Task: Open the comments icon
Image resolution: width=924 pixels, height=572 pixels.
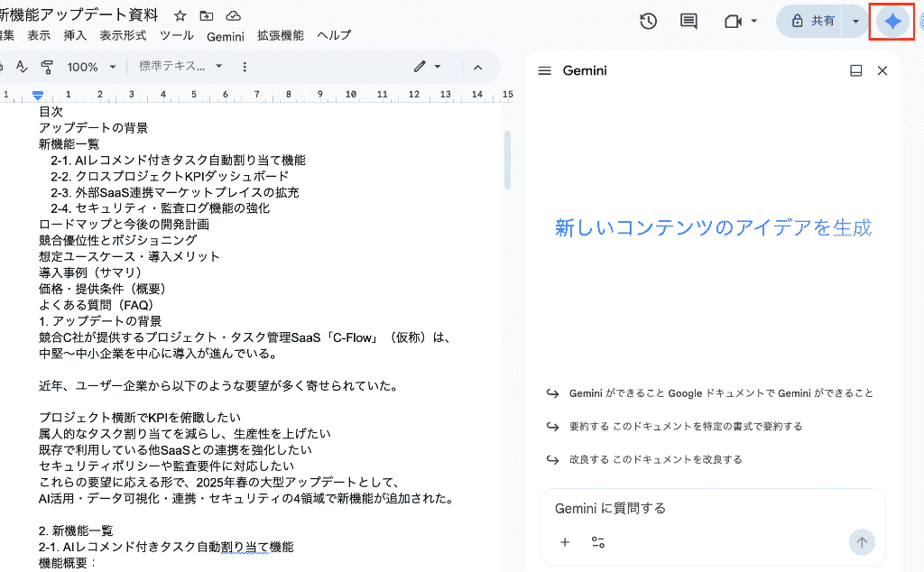Action: coord(688,22)
